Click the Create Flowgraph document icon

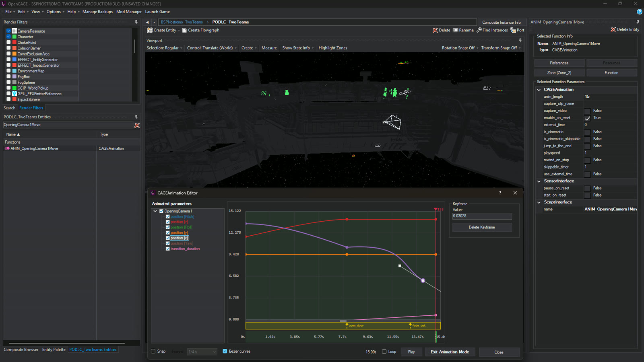185,30
